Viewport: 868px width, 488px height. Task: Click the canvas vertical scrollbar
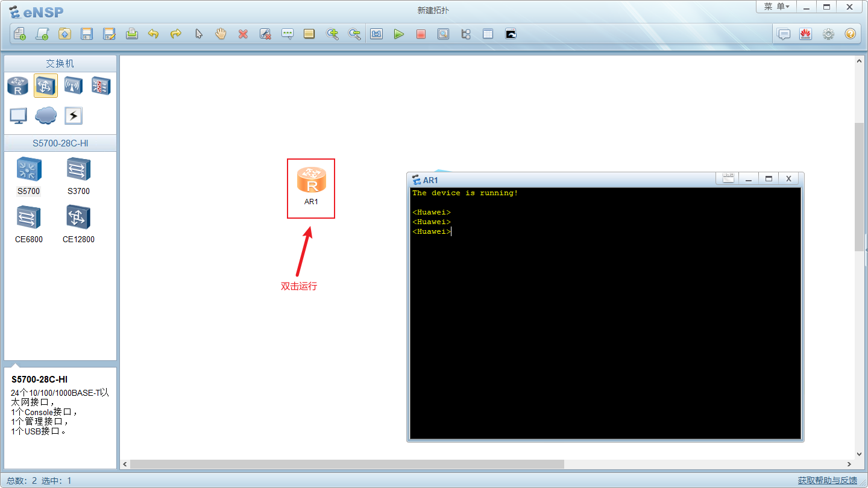coord(860,187)
